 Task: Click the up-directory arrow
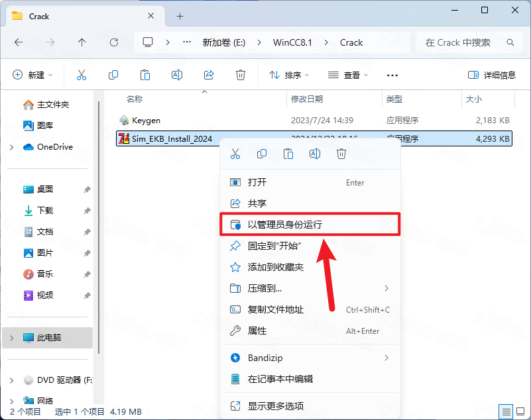(x=82, y=42)
